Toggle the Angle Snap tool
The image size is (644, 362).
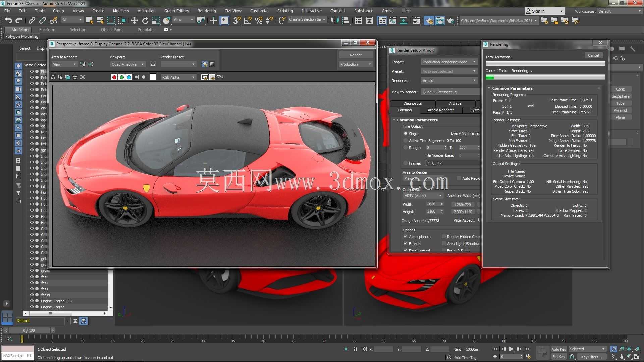(248, 21)
